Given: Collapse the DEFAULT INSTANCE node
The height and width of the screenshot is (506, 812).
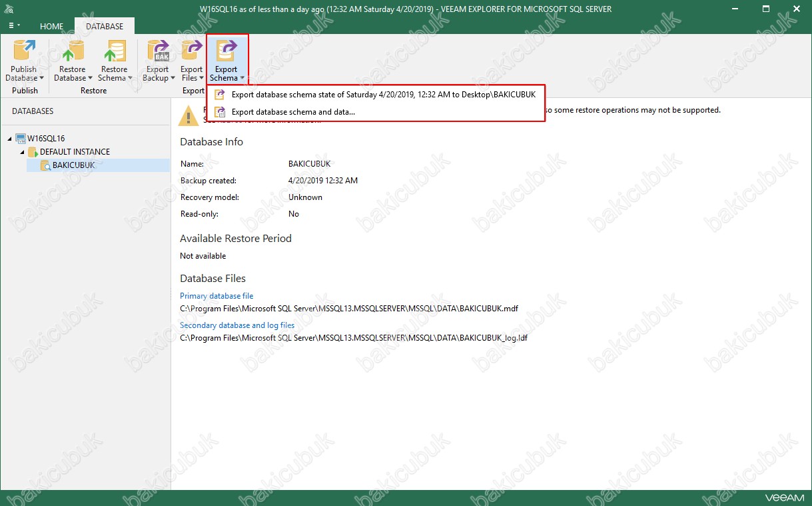Looking at the screenshot, I should point(22,152).
